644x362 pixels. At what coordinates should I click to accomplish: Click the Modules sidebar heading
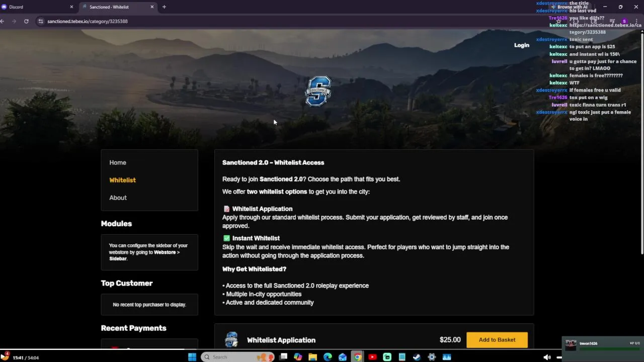pos(116,224)
